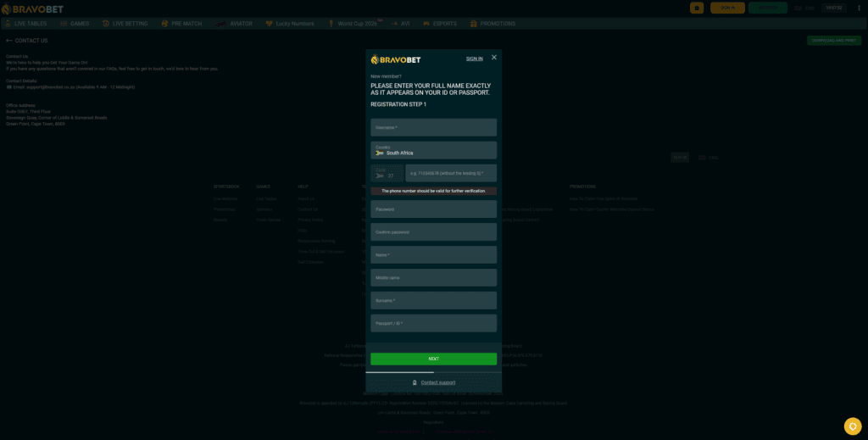
Task: Focus the Username input field
Action: [433, 127]
